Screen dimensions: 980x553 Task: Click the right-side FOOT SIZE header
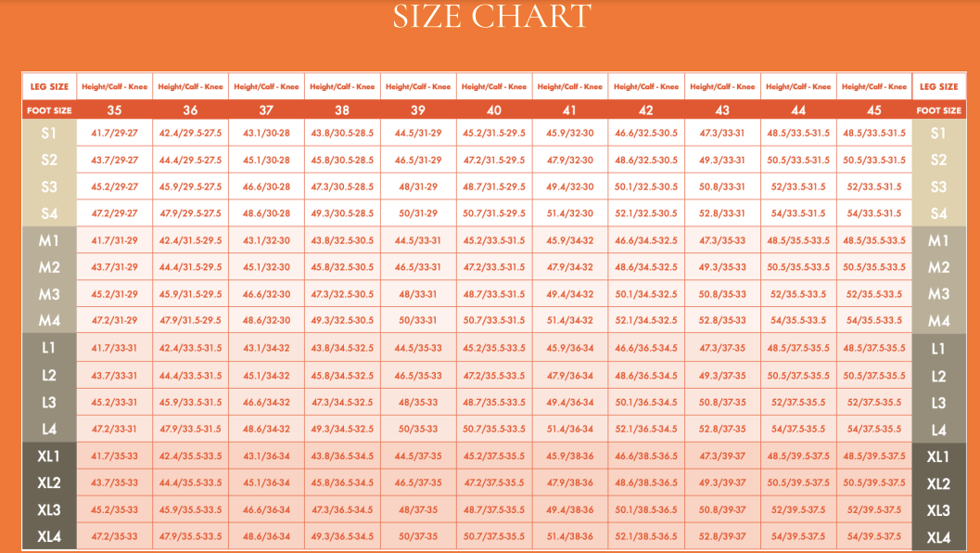[x=938, y=110]
